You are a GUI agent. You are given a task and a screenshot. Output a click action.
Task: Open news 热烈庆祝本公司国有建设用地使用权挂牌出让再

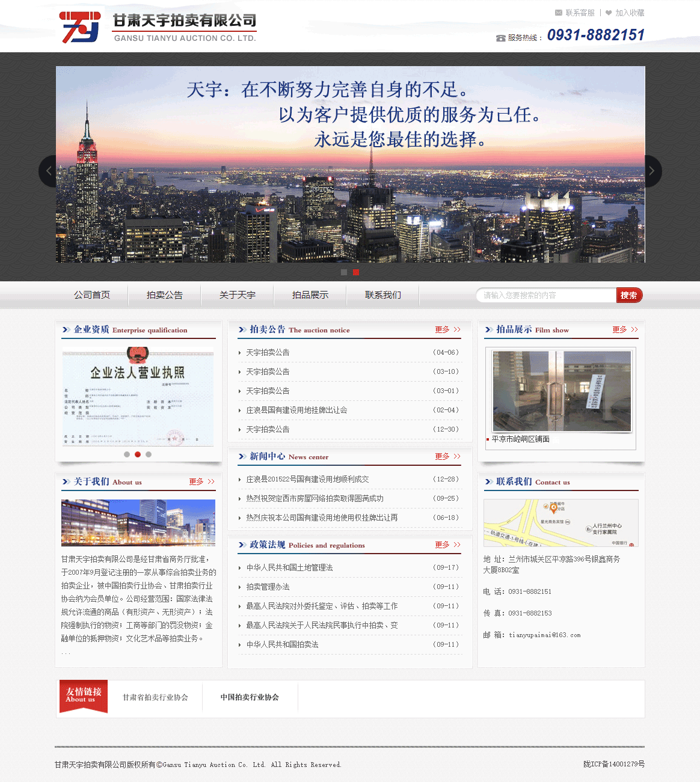(x=322, y=518)
